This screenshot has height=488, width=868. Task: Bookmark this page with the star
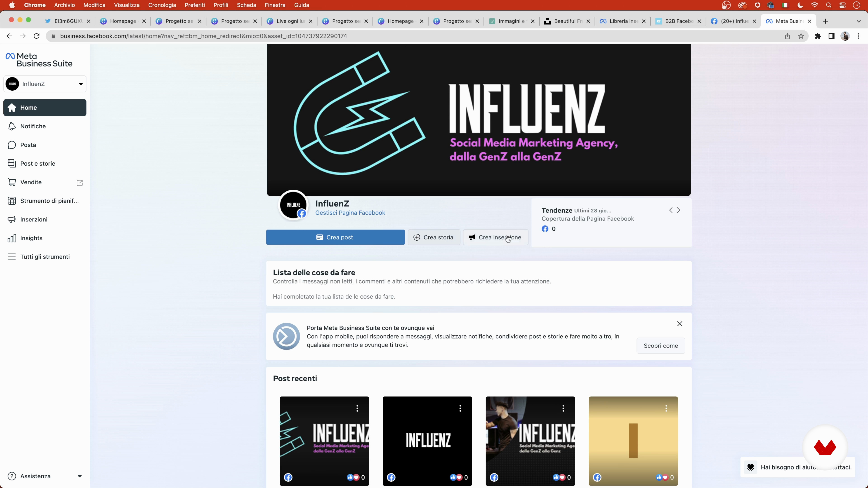801,36
